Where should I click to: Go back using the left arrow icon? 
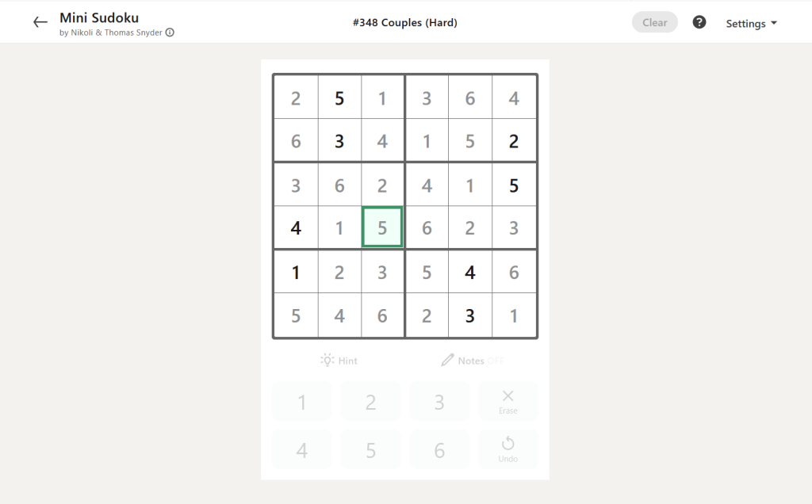[40, 22]
